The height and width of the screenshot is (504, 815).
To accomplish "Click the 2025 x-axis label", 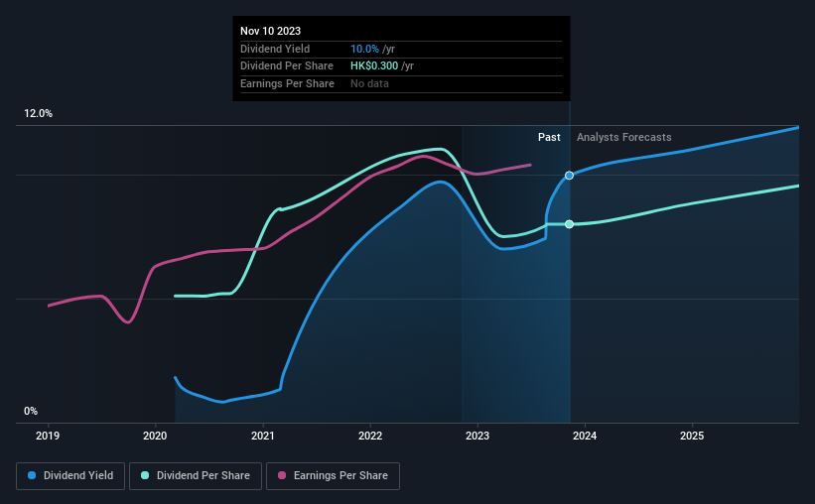I will [692, 436].
